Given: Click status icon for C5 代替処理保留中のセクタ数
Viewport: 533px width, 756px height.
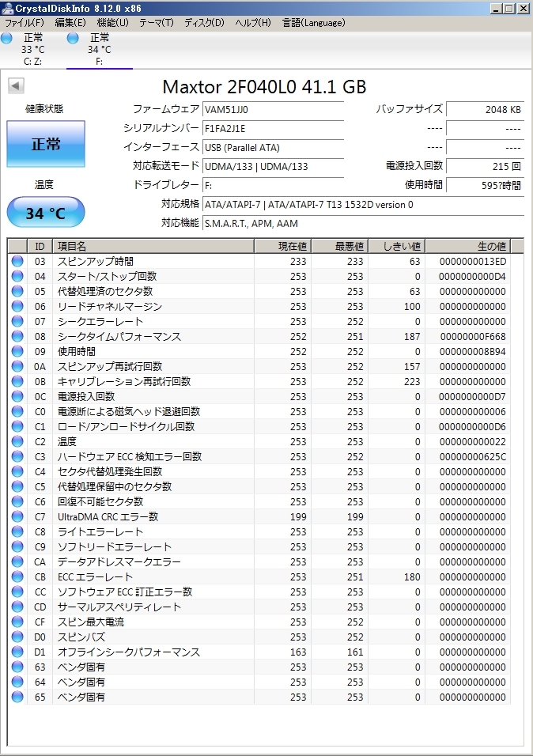Looking at the screenshot, I should point(17,487).
